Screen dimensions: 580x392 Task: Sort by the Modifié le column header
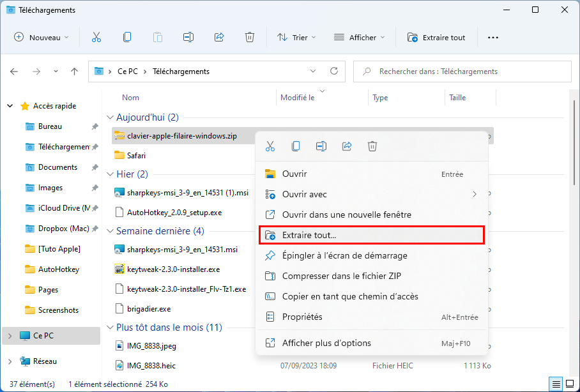[298, 98]
